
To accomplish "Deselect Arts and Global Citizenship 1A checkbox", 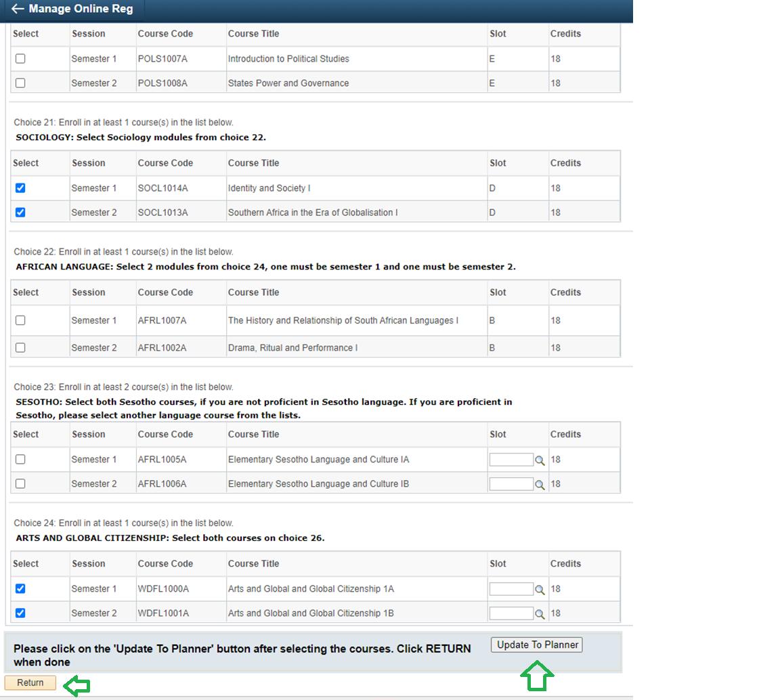I will click(x=20, y=588).
